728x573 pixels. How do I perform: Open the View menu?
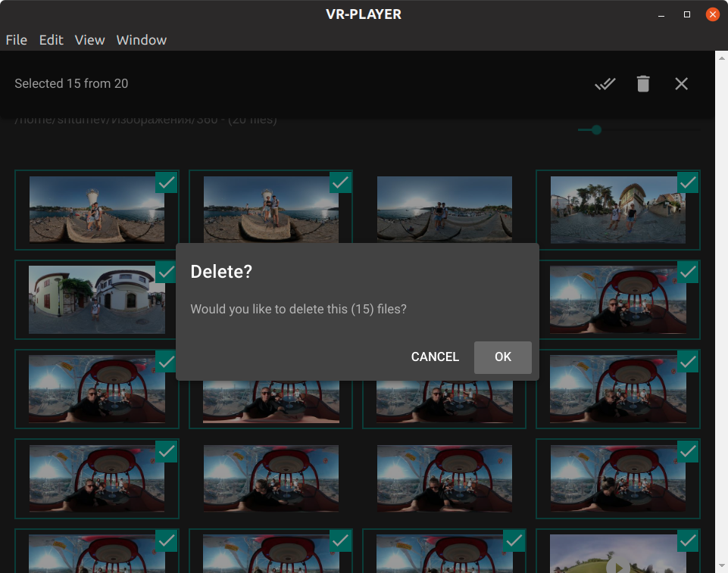pos(89,40)
